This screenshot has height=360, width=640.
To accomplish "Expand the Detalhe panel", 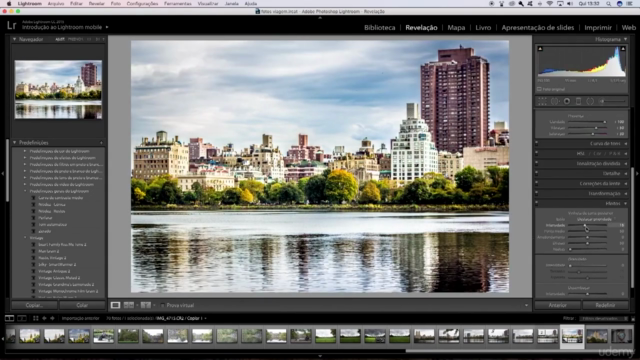I will pos(626,173).
